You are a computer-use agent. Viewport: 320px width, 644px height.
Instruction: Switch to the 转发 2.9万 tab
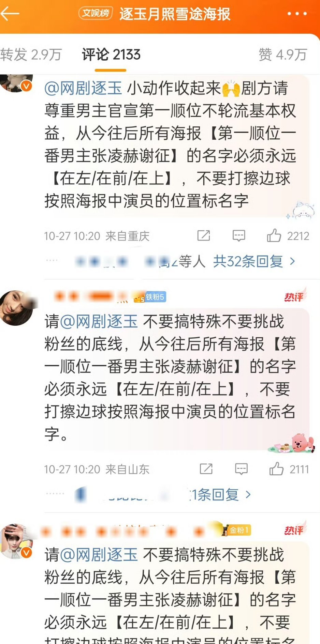[31, 55]
